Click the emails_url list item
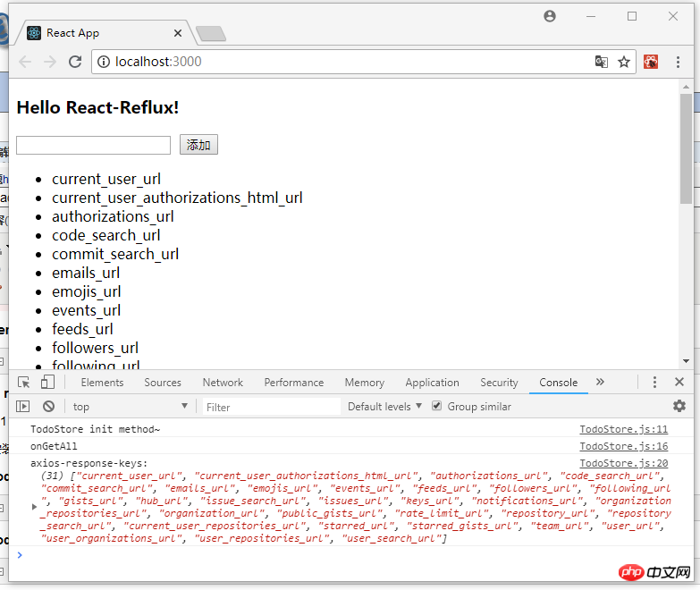 [x=86, y=273]
